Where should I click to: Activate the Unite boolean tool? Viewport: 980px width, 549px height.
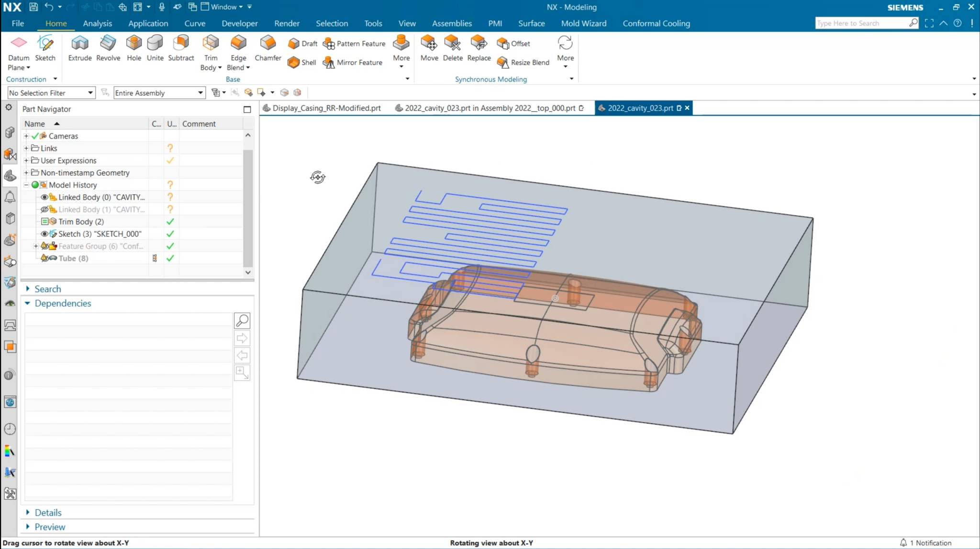point(155,46)
